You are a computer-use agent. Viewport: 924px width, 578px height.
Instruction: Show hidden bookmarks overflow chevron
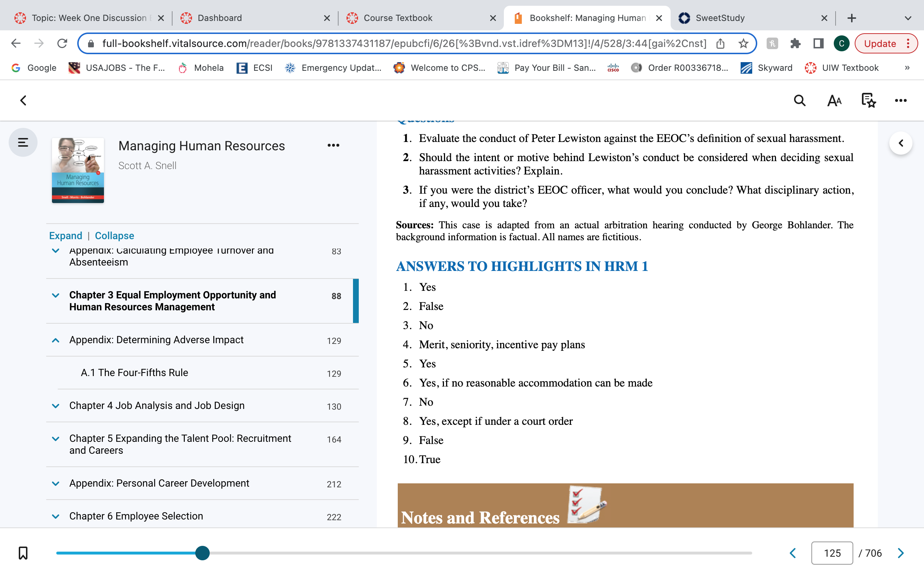pos(907,68)
